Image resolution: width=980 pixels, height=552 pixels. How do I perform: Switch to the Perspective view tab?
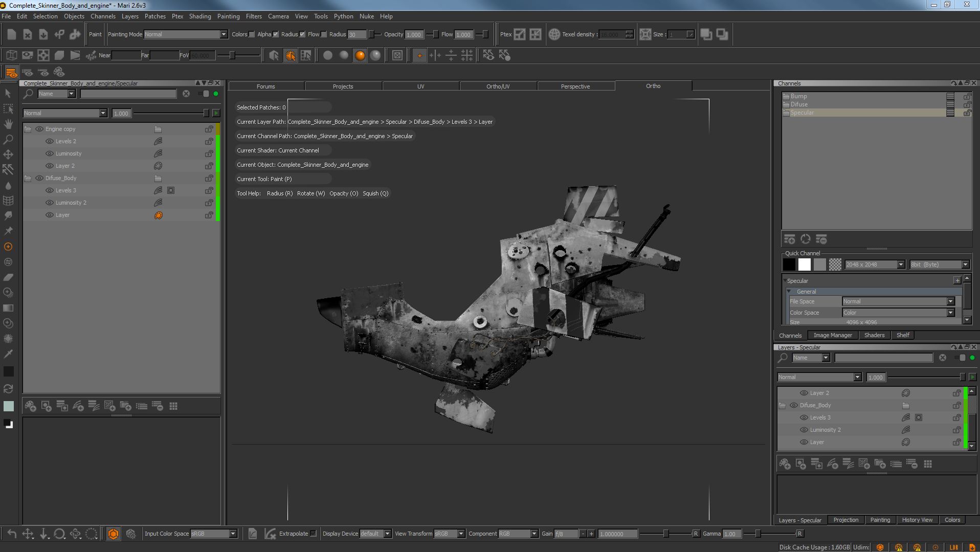pos(575,86)
